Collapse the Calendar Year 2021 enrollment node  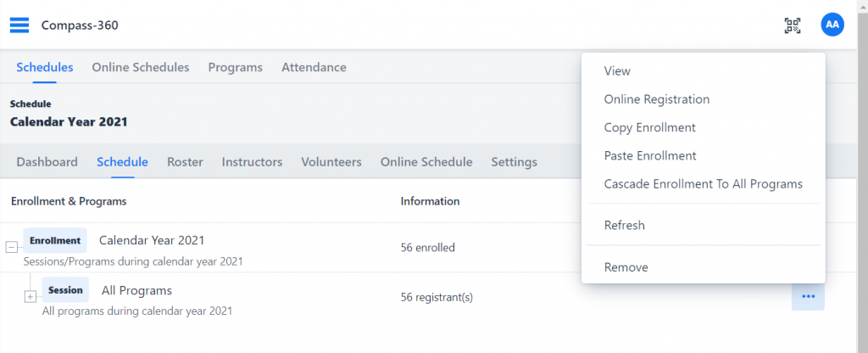pyautogui.click(x=11, y=247)
